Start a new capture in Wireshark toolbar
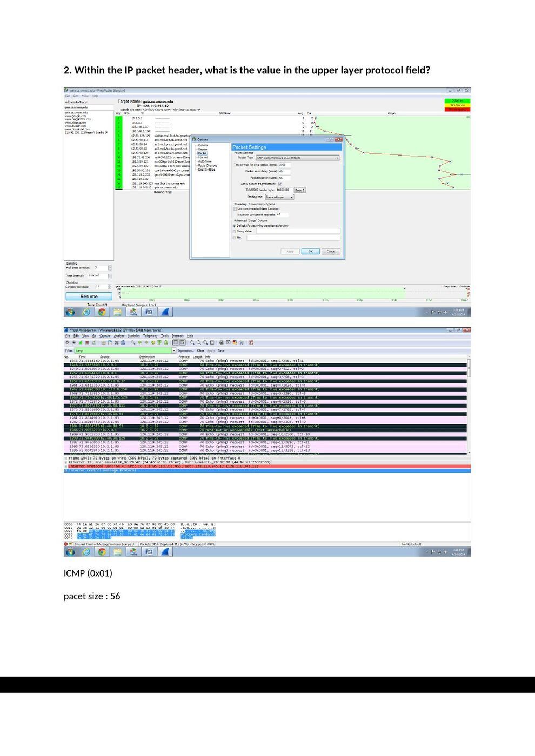Screen dimensions: 535x756 click(x=81, y=342)
